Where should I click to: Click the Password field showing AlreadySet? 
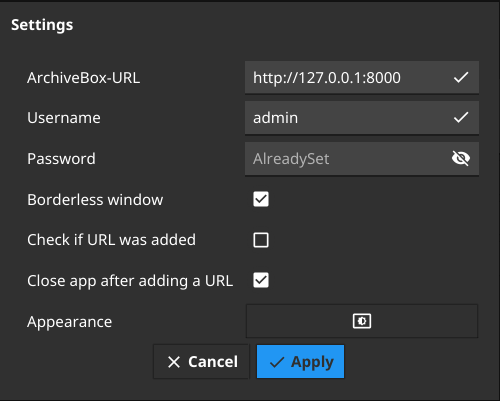pos(362,159)
